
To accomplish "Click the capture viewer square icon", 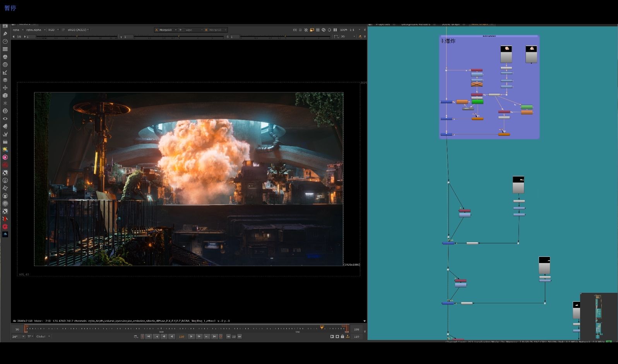I will pyautogui.click(x=337, y=337).
